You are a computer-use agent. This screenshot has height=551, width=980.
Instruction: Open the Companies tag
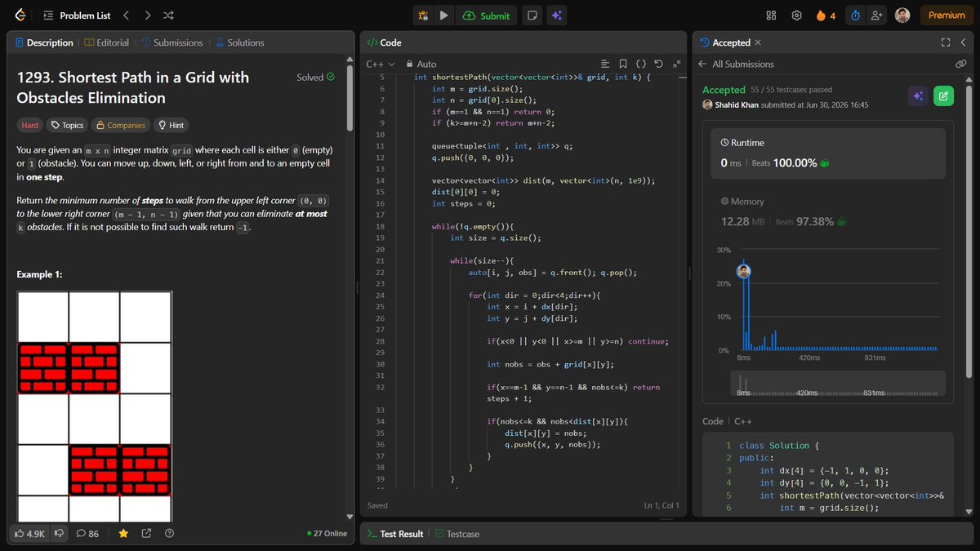pos(121,125)
